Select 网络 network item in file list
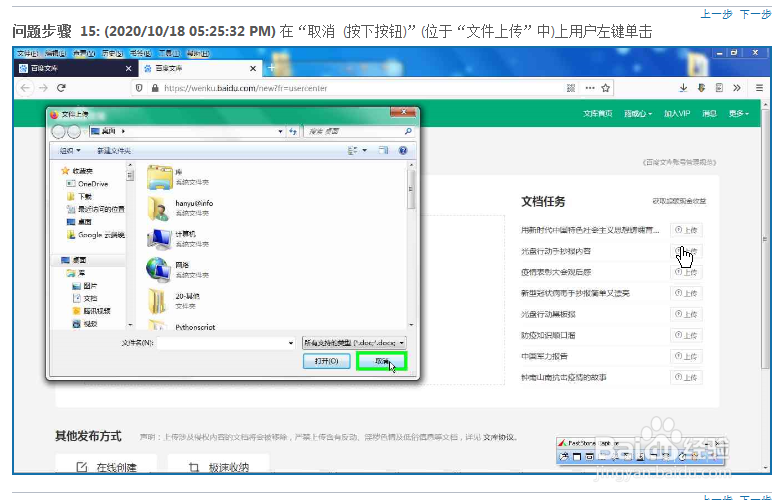The image size is (775, 500). [178, 270]
